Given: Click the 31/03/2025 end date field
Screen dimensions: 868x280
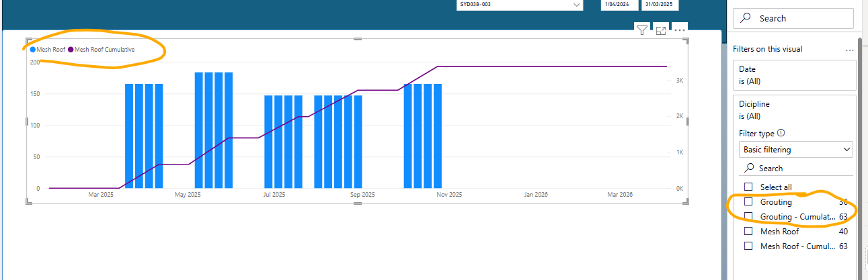Looking at the screenshot, I should (660, 5).
